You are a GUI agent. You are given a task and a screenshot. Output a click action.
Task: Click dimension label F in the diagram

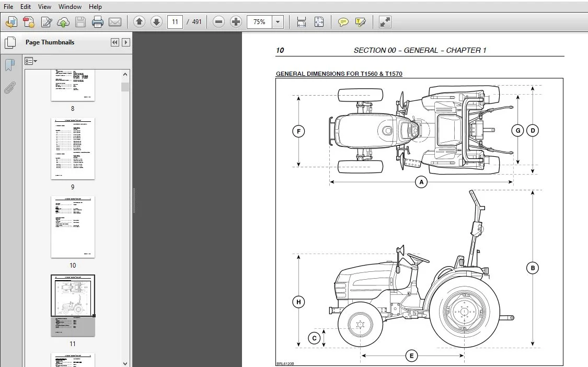coord(298,131)
